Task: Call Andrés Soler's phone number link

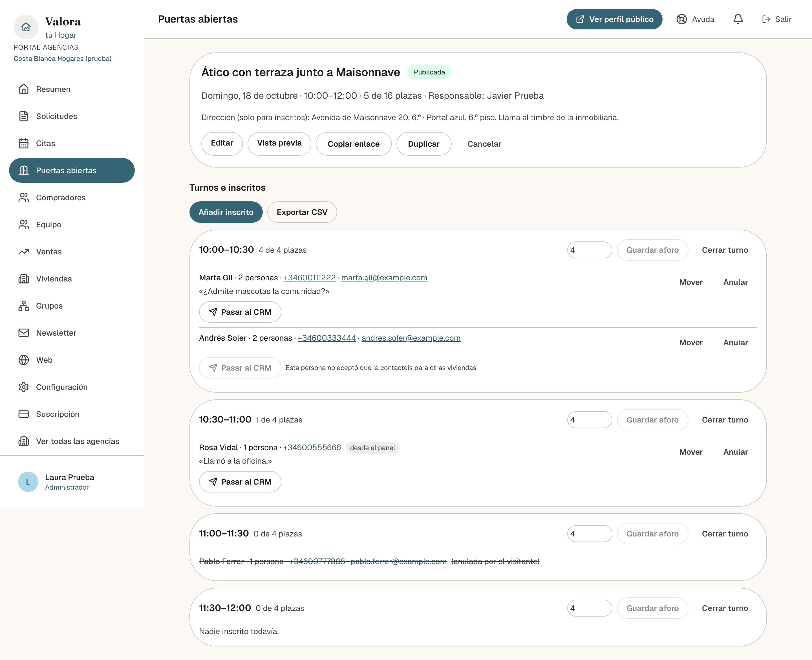Action: click(326, 338)
